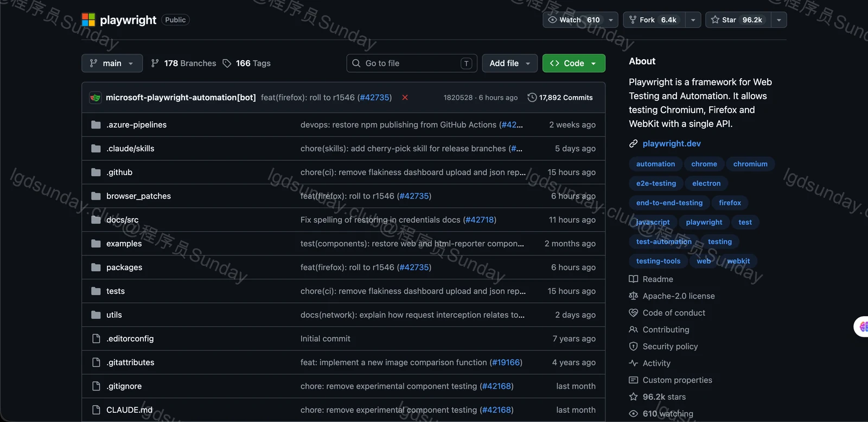Image resolution: width=868 pixels, height=422 pixels.
Task: Select the chromium topic tag
Action: pos(750,164)
